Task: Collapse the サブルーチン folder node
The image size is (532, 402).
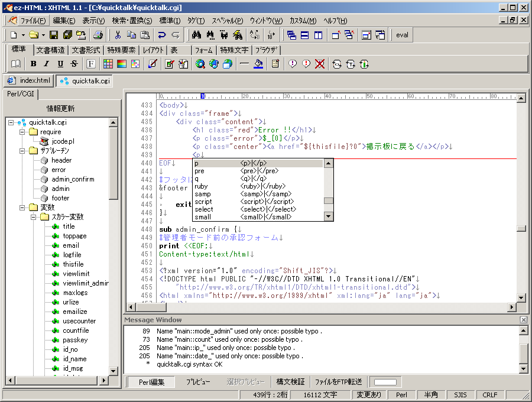Action: (22, 151)
